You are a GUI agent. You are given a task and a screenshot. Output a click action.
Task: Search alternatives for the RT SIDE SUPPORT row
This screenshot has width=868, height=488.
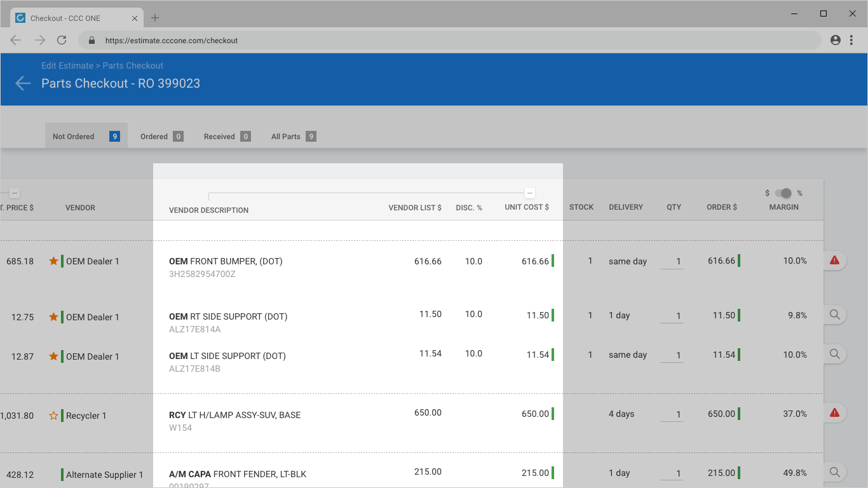835,315
